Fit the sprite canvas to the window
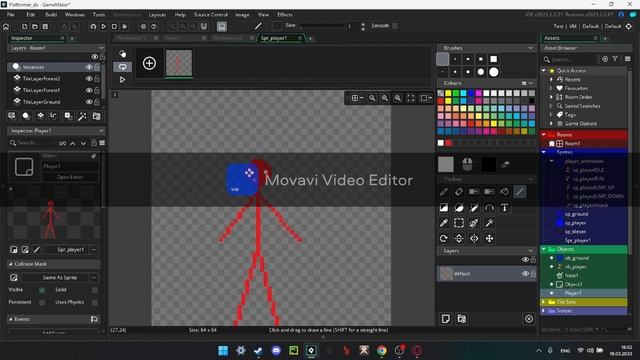This screenshot has width=640, height=360. pos(411,98)
